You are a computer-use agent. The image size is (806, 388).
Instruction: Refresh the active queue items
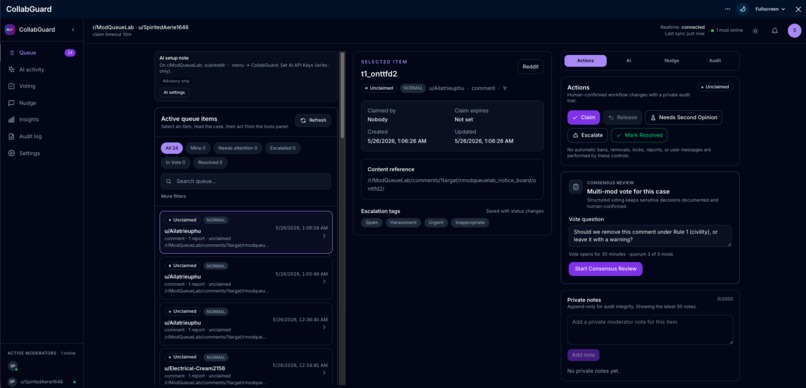coord(313,120)
